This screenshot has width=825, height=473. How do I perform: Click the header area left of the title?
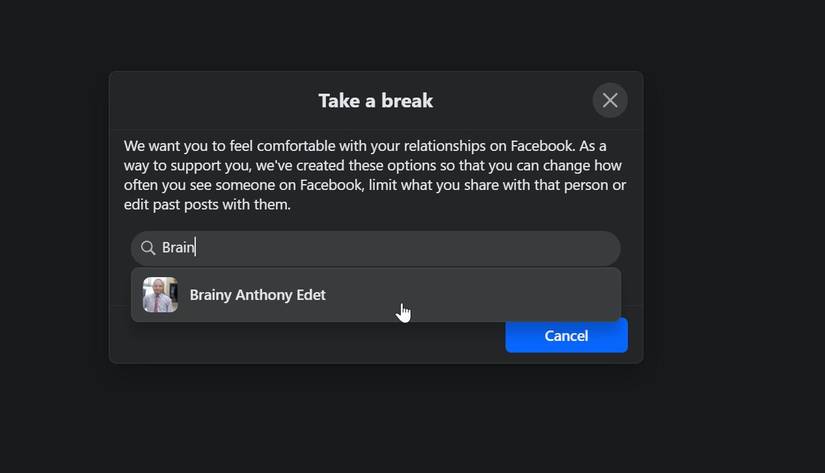pos(200,100)
